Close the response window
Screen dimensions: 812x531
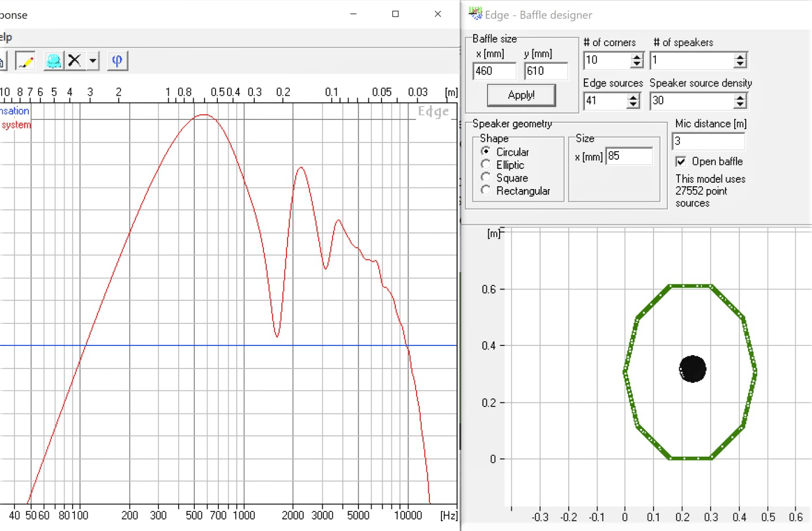click(438, 14)
